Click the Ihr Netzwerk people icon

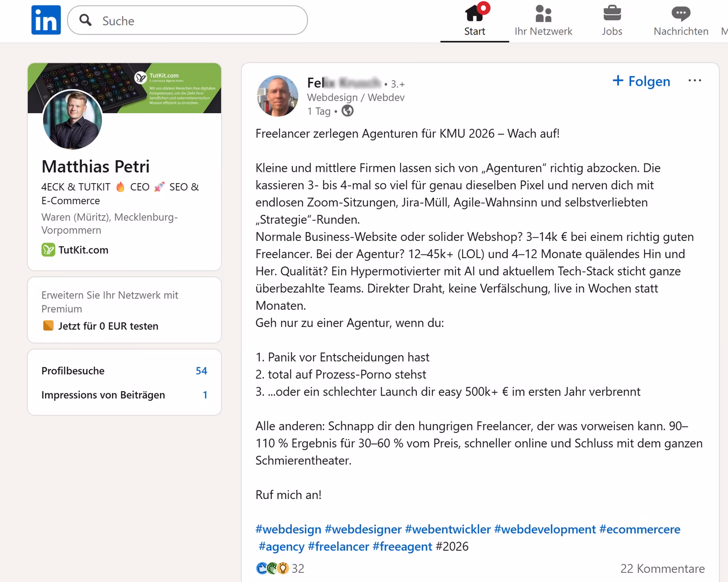click(543, 14)
